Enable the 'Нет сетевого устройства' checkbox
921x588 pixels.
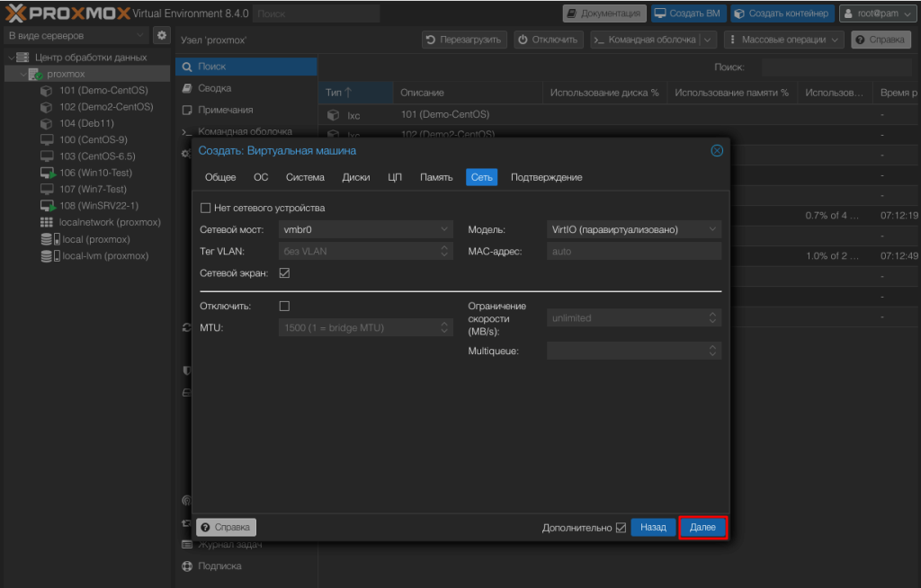pyautogui.click(x=205, y=208)
